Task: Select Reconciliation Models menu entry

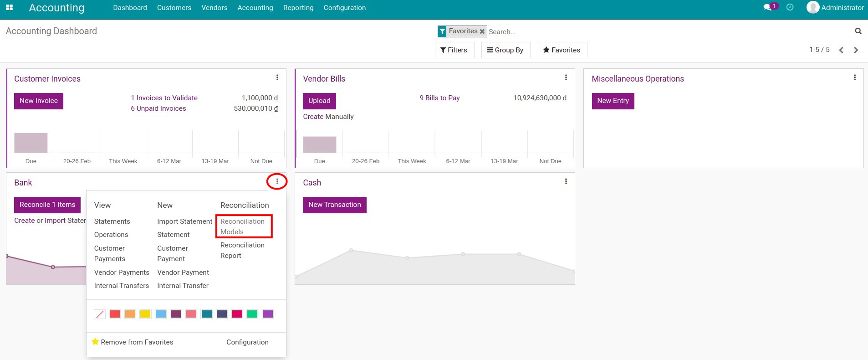Action: 243,226
